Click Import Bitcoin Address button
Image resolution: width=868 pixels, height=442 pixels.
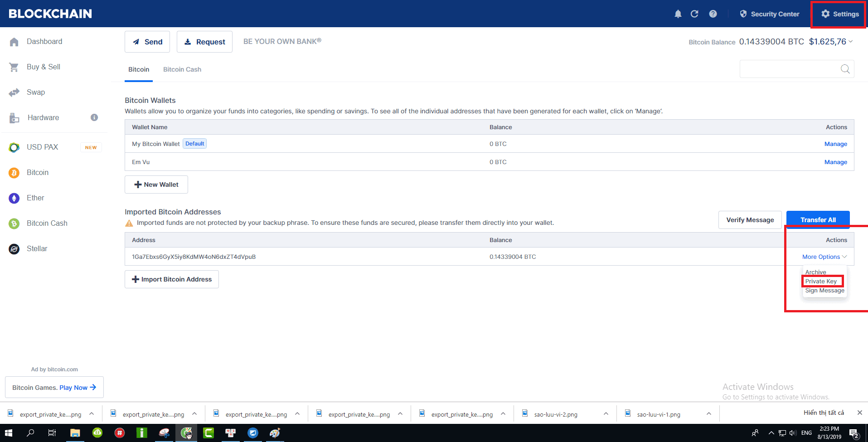tap(172, 279)
